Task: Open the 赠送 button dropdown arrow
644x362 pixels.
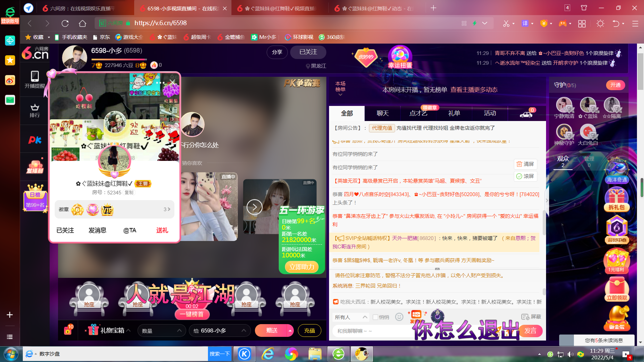Action: [x=290, y=330]
